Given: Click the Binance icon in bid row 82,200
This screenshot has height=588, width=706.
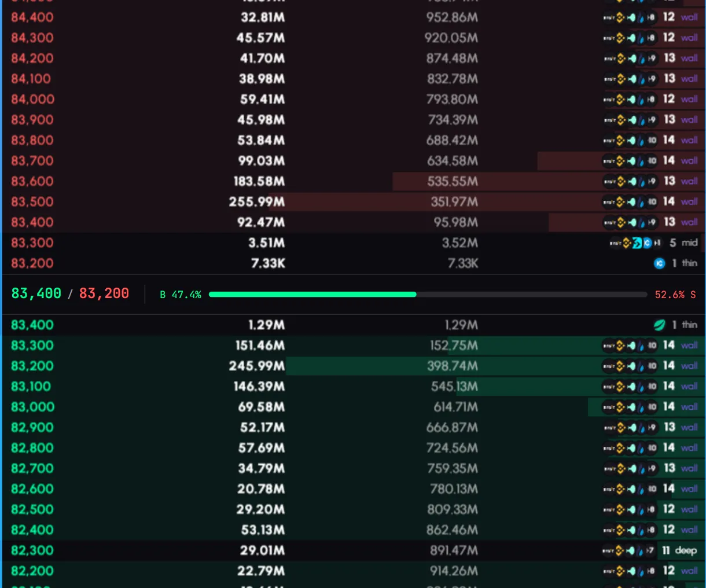Looking at the screenshot, I should coord(620,571).
